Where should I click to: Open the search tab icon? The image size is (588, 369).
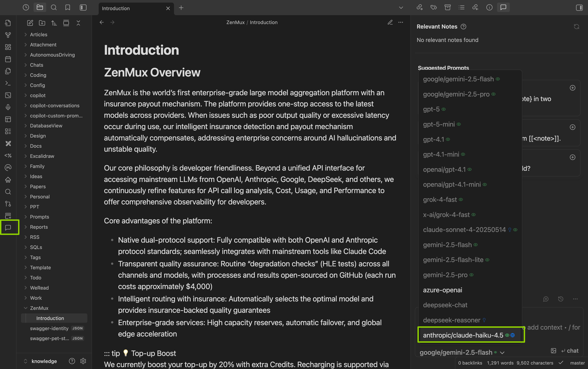click(54, 8)
